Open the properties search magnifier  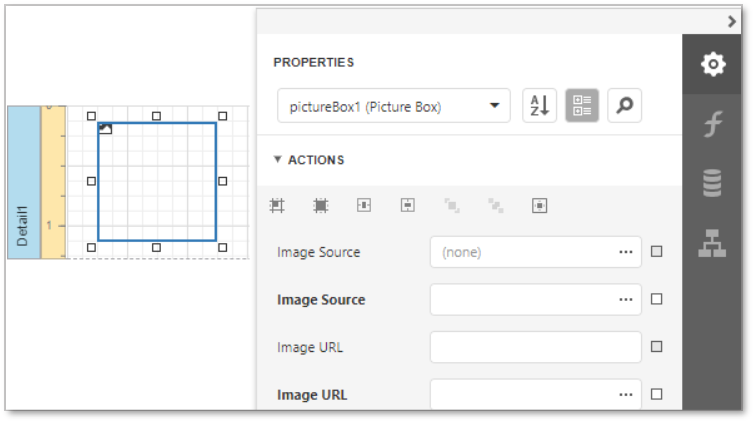click(625, 105)
